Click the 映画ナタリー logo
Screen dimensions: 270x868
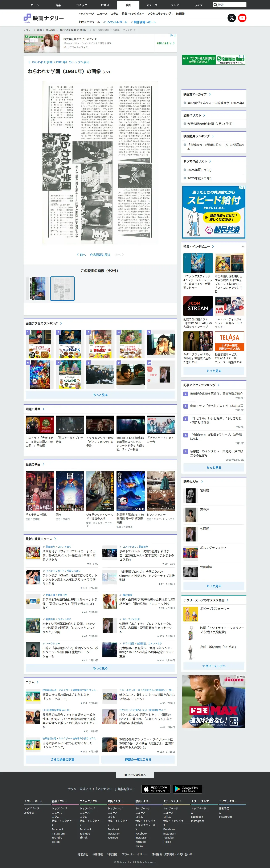[x=44, y=18]
